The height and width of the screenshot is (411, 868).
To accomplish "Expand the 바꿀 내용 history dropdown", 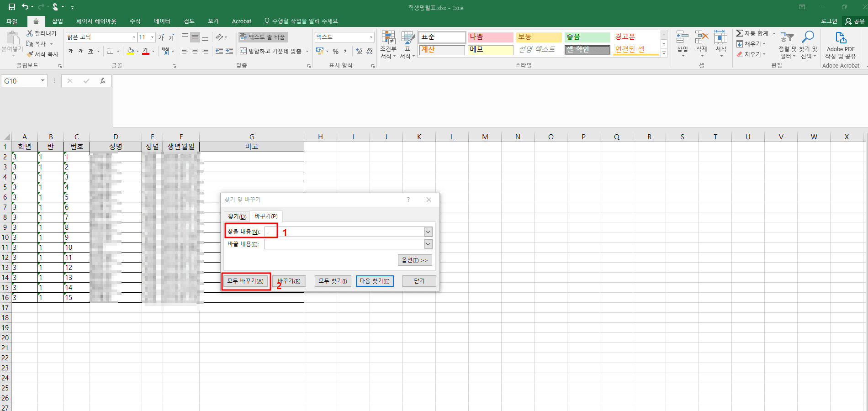I will point(428,244).
